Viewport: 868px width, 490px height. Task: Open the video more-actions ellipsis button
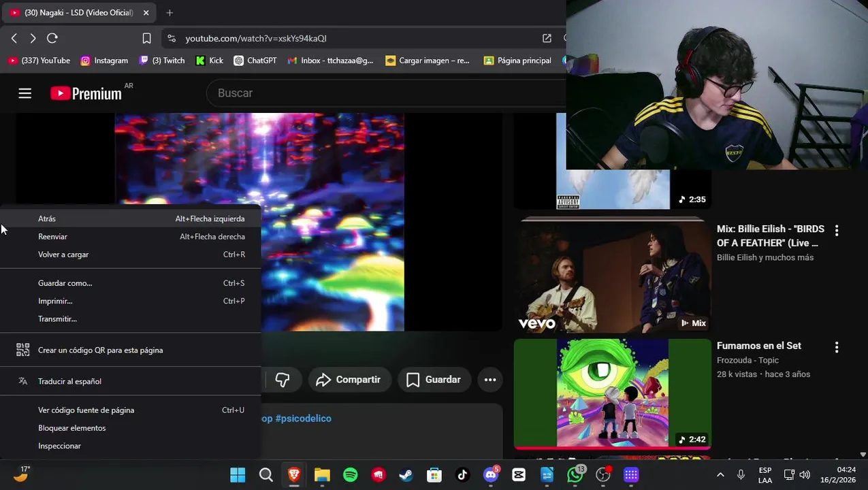[x=490, y=380]
